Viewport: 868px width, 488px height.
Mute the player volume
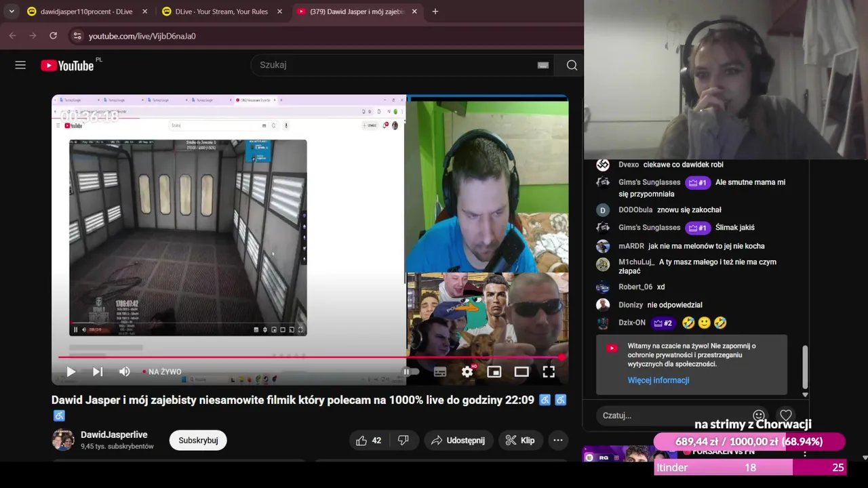(125, 371)
